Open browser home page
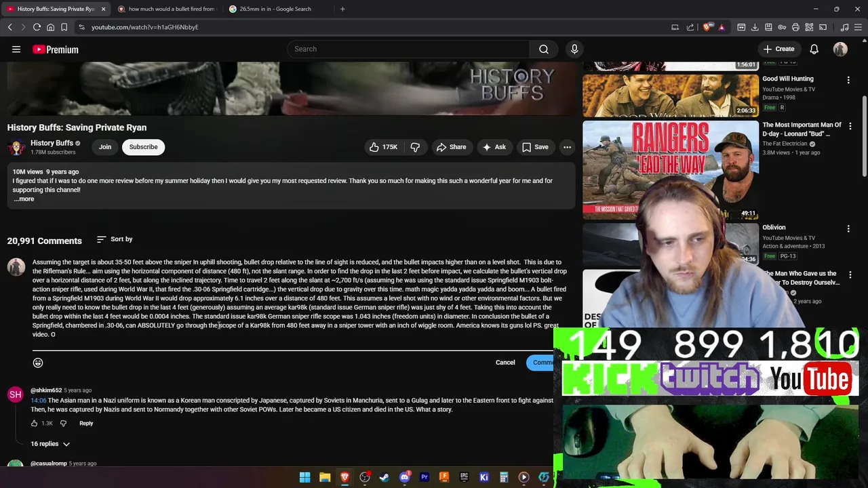Viewport: 868px width, 488px height. [x=50, y=27]
